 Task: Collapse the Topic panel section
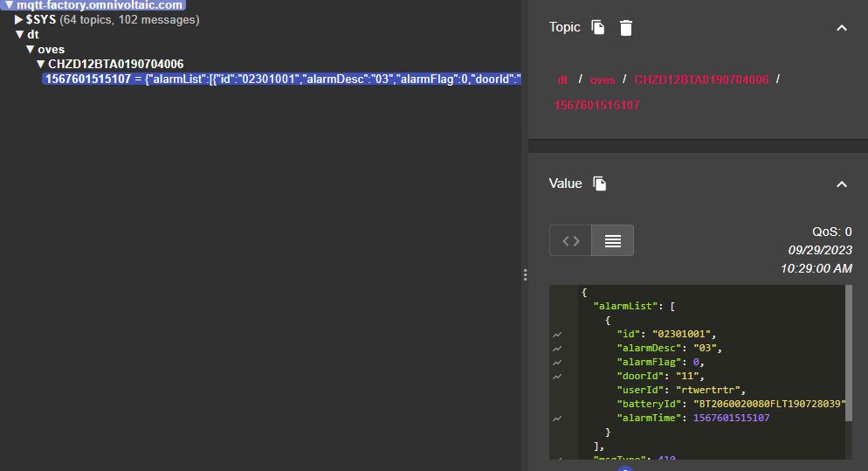(841, 28)
